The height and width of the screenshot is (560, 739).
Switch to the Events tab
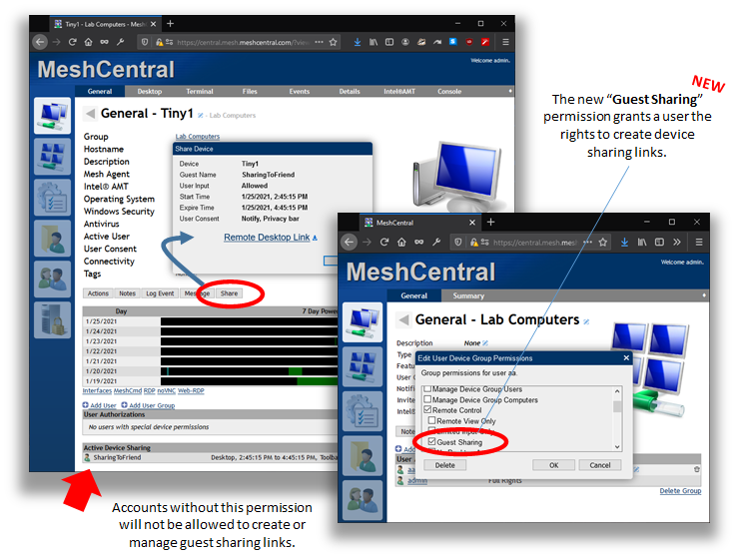pos(300,92)
